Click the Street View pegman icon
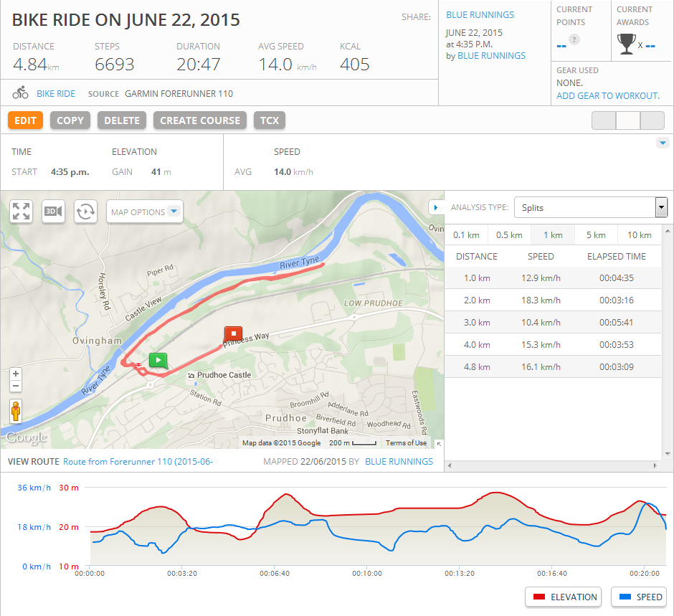Screen dimensions: 674x616 16,412
